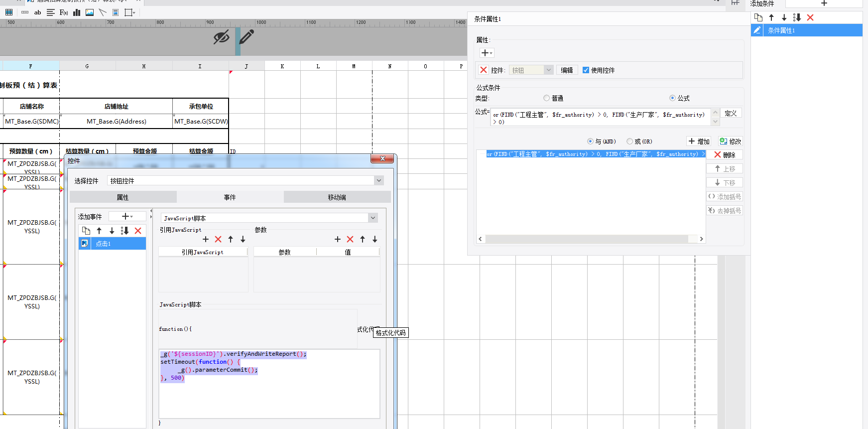Click the 添加括号 button
This screenshot has width=868, height=429.
pyautogui.click(x=725, y=197)
